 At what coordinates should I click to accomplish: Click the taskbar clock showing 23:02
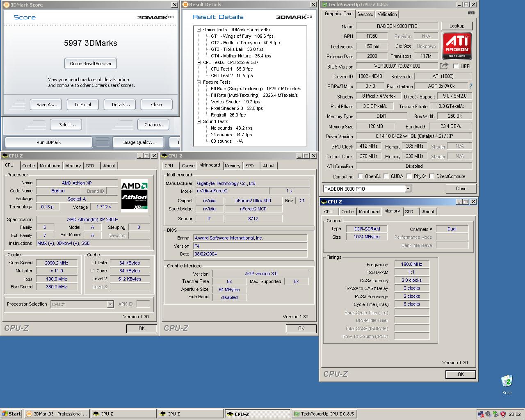click(x=515, y=414)
